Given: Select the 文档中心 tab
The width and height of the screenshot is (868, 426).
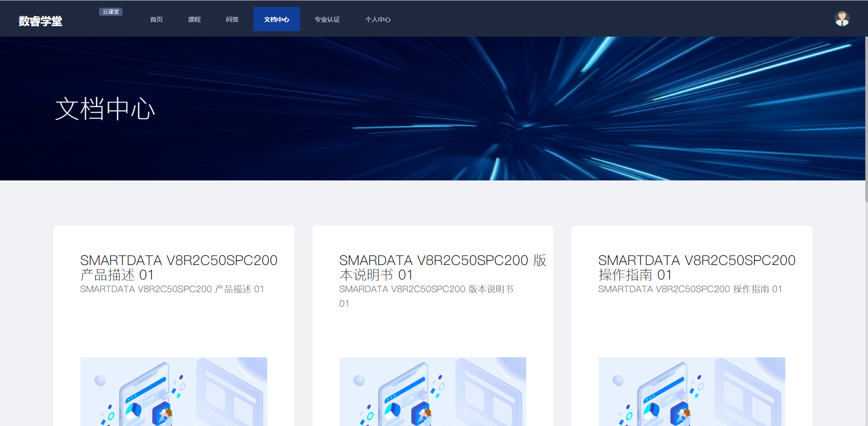Looking at the screenshot, I should pos(277,19).
